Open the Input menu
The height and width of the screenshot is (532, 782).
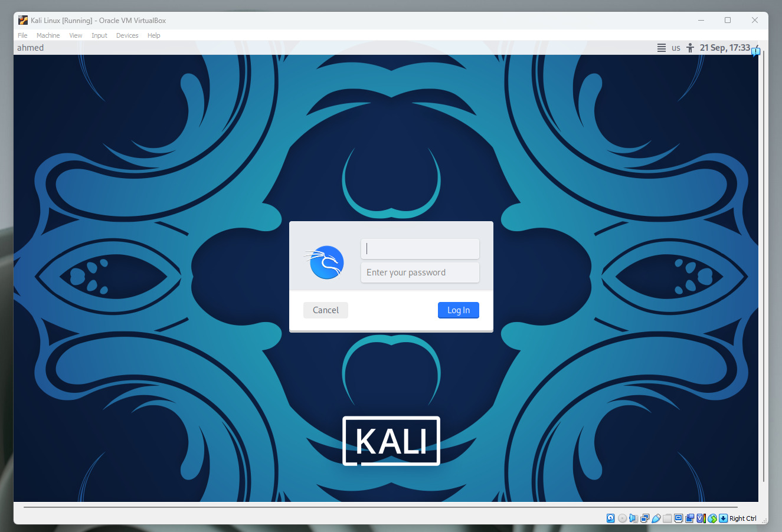(x=99, y=35)
